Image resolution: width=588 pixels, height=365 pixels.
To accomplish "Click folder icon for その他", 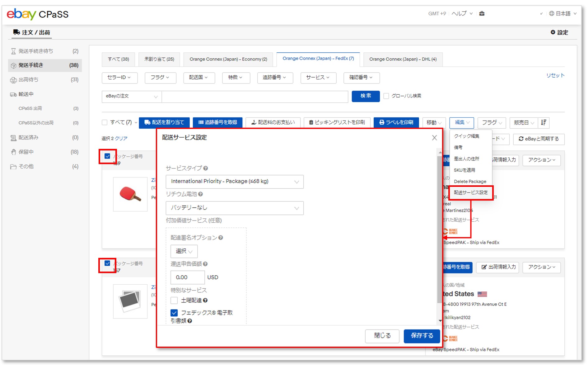I will coord(13,167).
